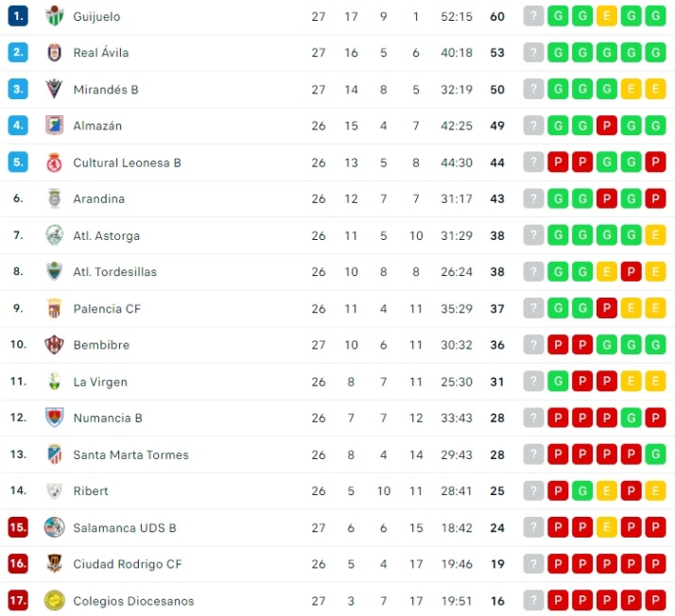Click the position 1 rank badge
This screenshot has width=675, height=616.
18,16
